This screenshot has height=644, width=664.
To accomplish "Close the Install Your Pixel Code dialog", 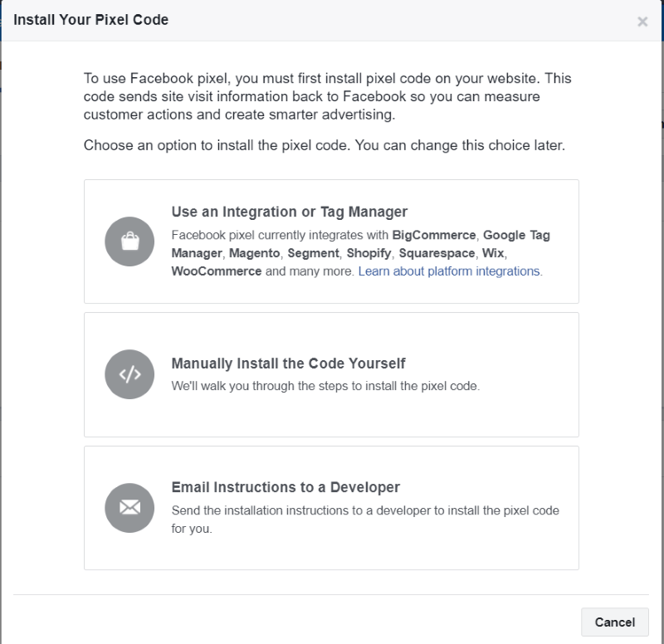I will point(642,22).
